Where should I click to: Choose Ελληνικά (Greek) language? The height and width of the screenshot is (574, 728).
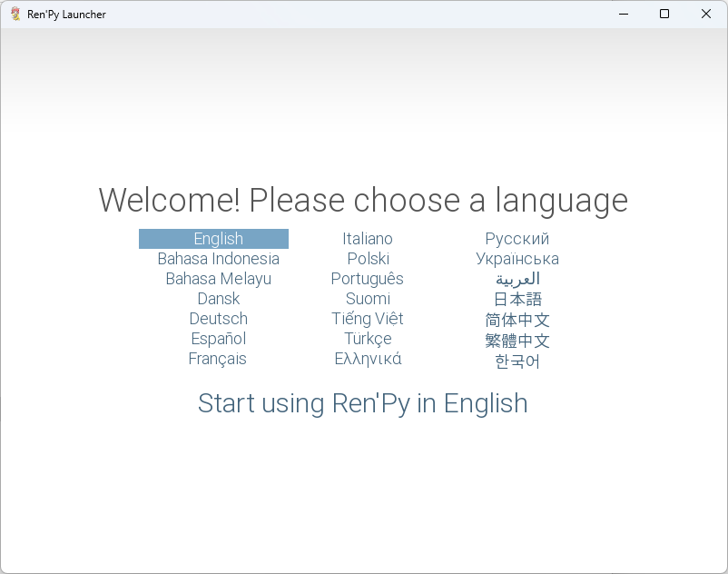(369, 359)
